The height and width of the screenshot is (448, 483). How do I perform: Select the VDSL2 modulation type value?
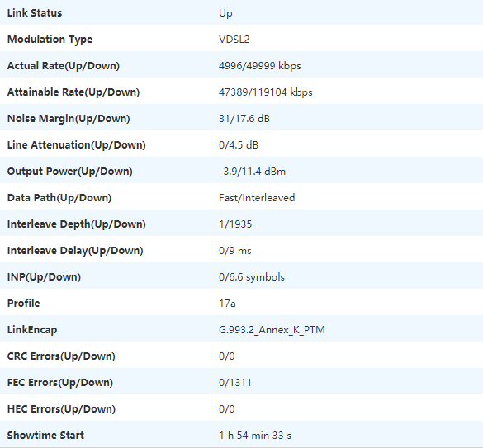(x=234, y=40)
